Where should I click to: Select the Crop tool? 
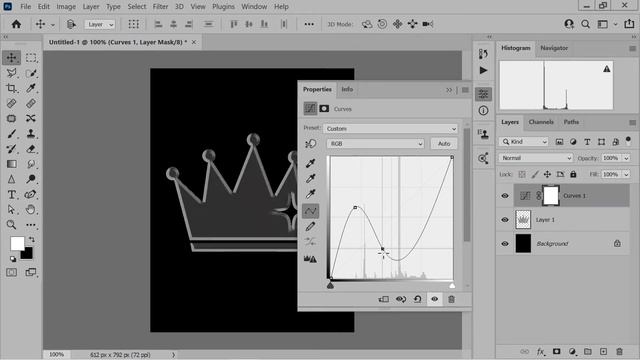[11, 88]
